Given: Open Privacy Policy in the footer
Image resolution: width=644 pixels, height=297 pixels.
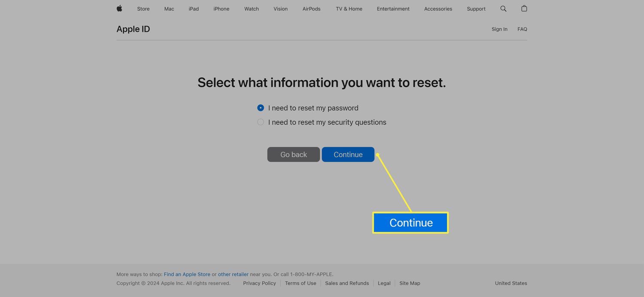Looking at the screenshot, I should pos(259,283).
